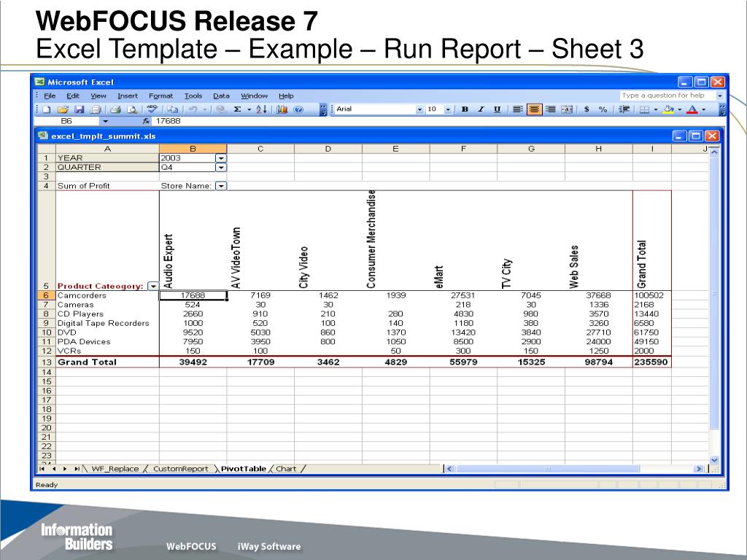
Task: Open the Borders dropdown arrow
Action: (656, 109)
